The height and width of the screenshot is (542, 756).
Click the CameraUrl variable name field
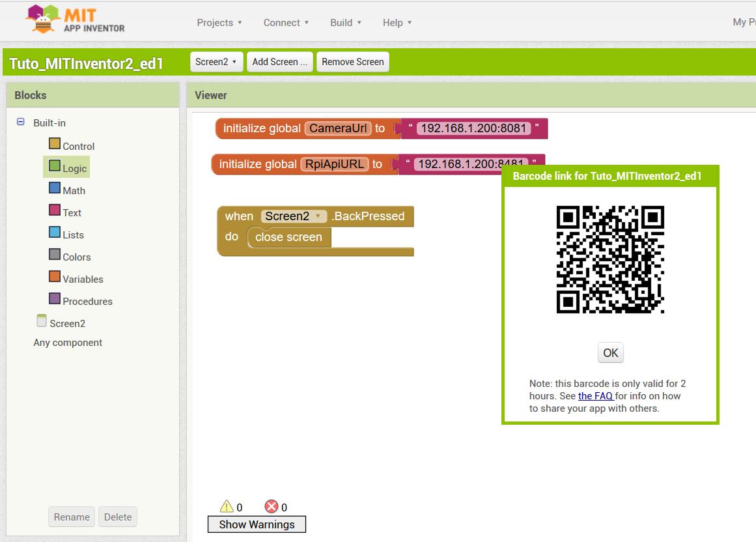coord(338,128)
